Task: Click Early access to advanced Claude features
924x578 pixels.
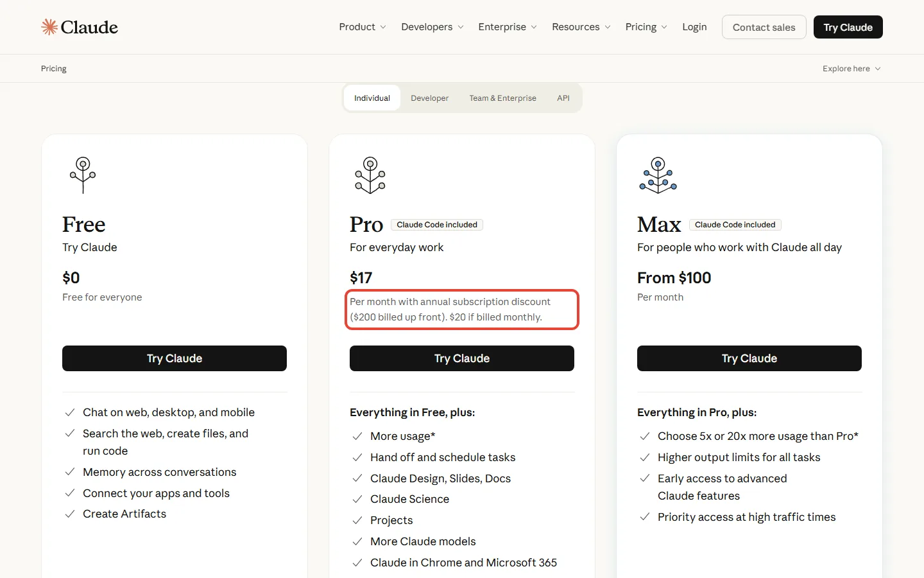Action: pyautogui.click(x=722, y=487)
